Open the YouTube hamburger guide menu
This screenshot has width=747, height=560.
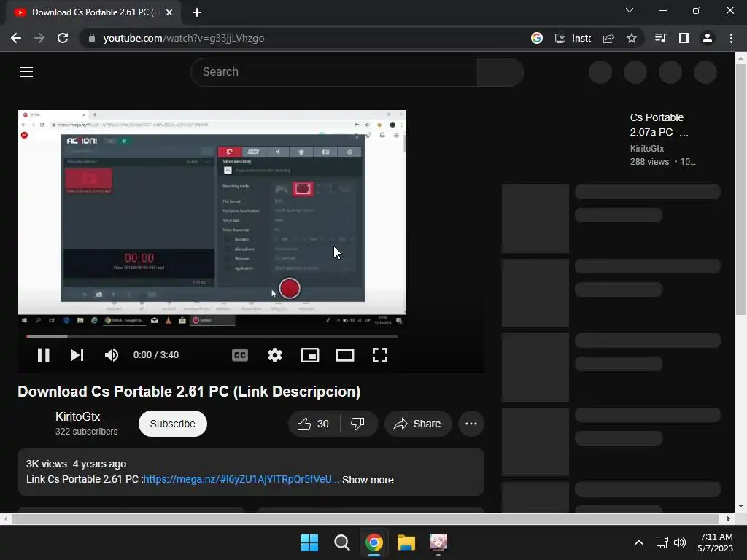[x=26, y=72]
